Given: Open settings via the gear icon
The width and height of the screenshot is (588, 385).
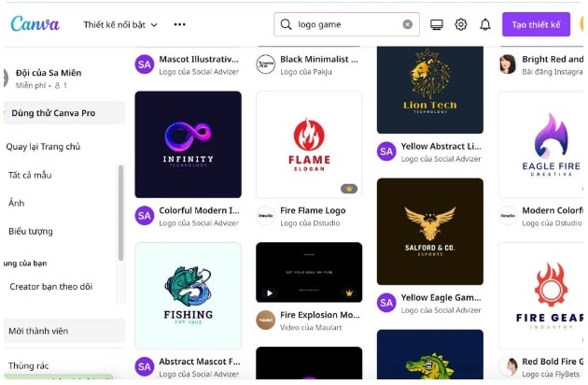Looking at the screenshot, I should click(x=461, y=24).
